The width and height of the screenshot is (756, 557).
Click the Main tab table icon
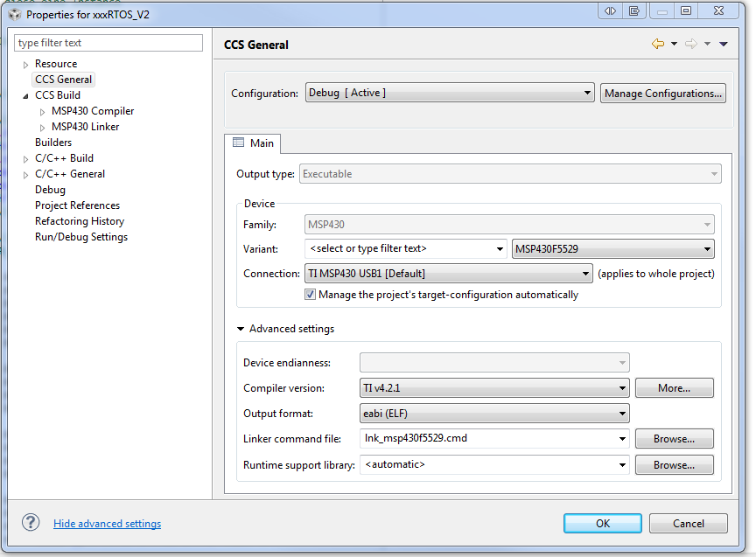point(238,143)
